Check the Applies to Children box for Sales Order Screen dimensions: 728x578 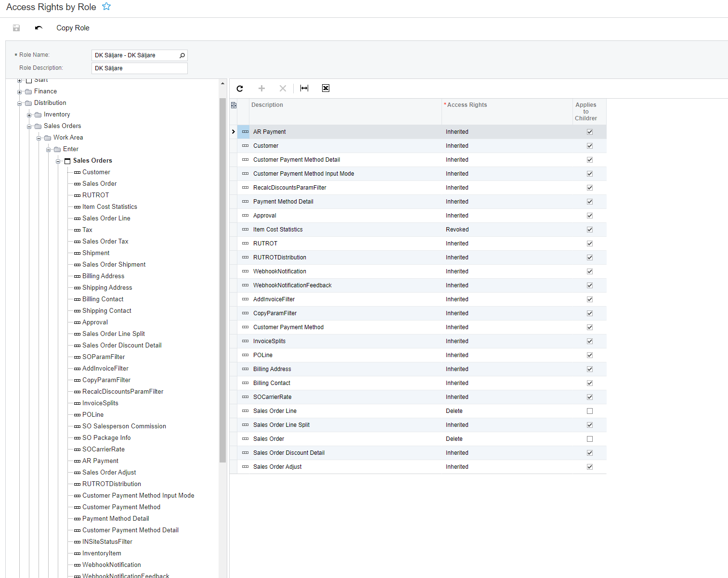(589, 439)
